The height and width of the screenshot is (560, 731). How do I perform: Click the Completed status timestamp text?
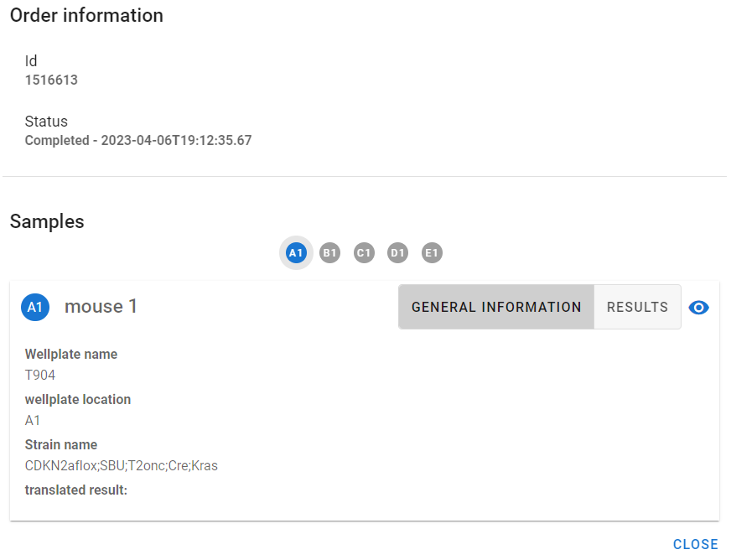coord(138,140)
